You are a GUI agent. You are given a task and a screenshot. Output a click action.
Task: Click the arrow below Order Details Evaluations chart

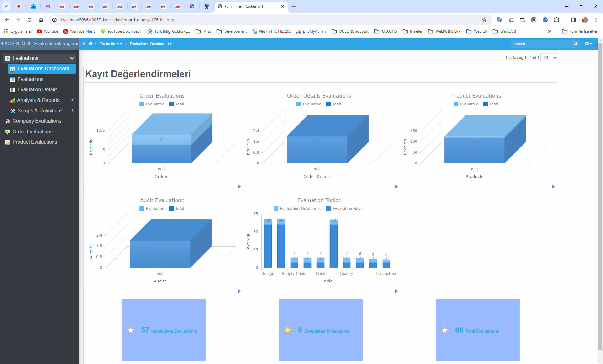[396, 187]
